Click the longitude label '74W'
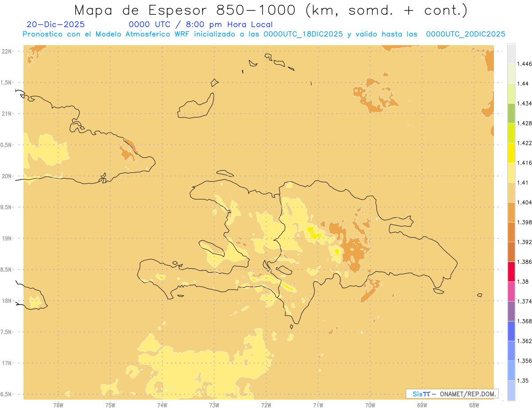This screenshot has width=532, height=411. pos(162,405)
